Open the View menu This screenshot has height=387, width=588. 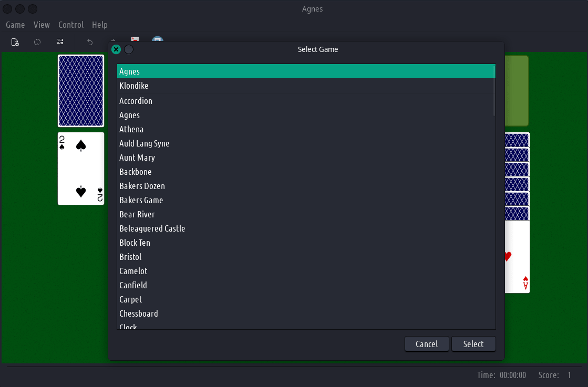pyautogui.click(x=42, y=25)
